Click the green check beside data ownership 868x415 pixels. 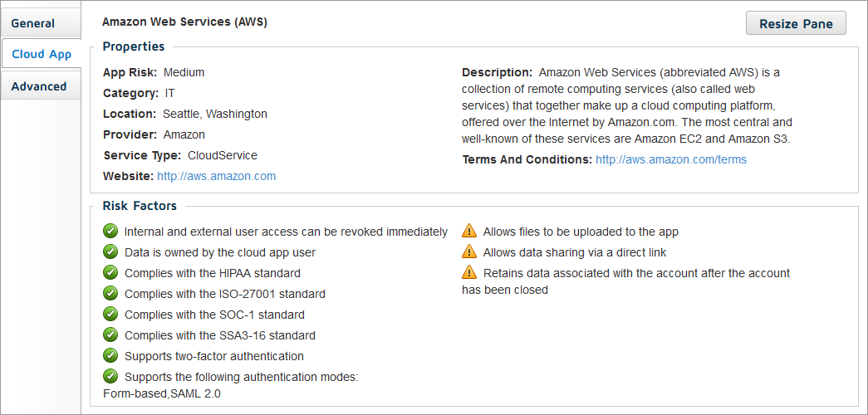(x=110, y=251)
